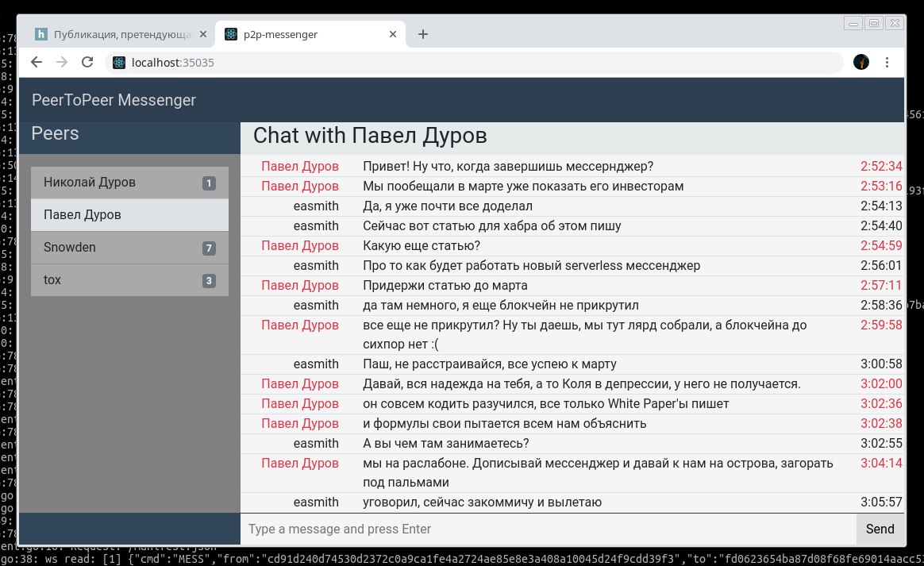Screen dimensions: 924x566
Task: Click the PeerToPeer Messenger header title
Action: (x=114, y=100)
